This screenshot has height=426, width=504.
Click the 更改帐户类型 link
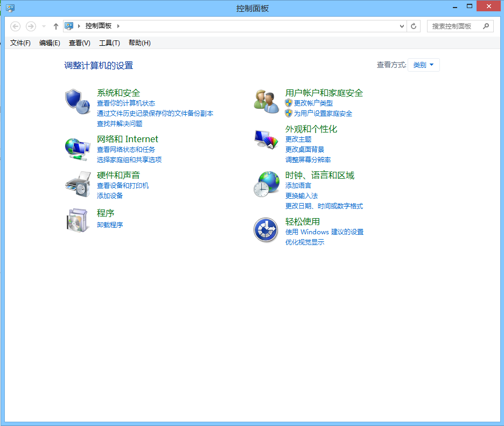(x=313, y=103)
